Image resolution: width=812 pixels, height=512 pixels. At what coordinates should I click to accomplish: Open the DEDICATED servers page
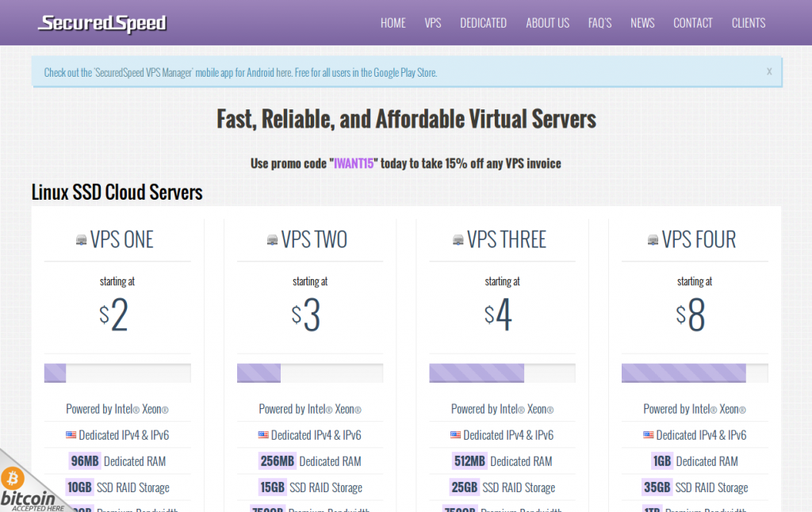[483, 23]
